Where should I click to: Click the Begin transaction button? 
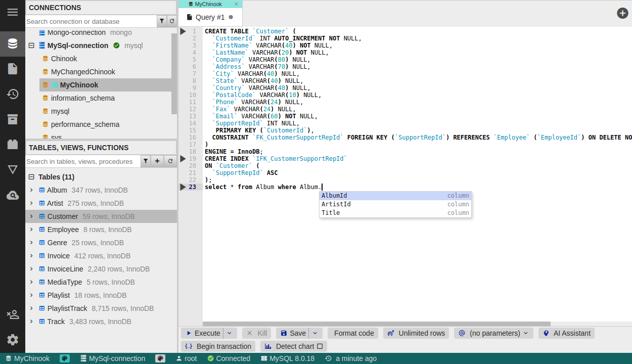(218, 346)
